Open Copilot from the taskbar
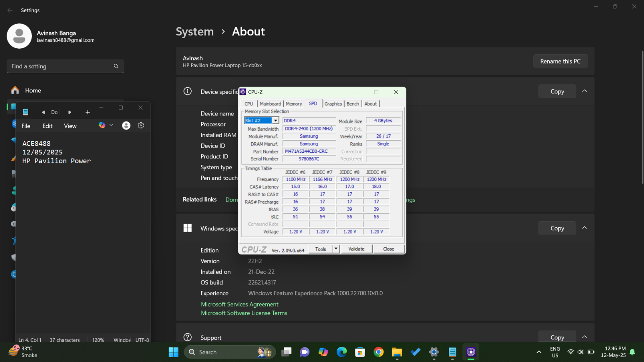This screenshot has height=362, width=644. pos(323,352)
